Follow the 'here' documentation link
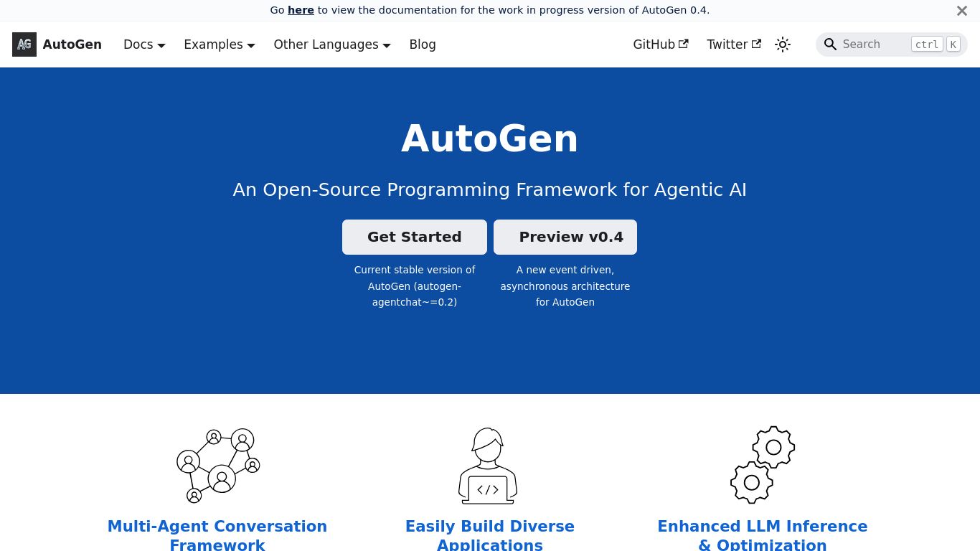 (301, 10)
